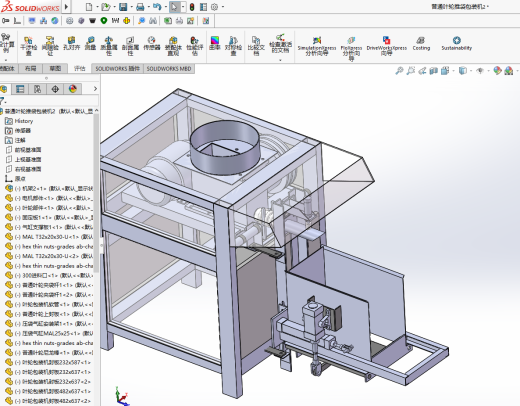The width and height of the screenshot is (520, 406).
Task: Open the Sustainability tool
Action: (x=457, y=44)
